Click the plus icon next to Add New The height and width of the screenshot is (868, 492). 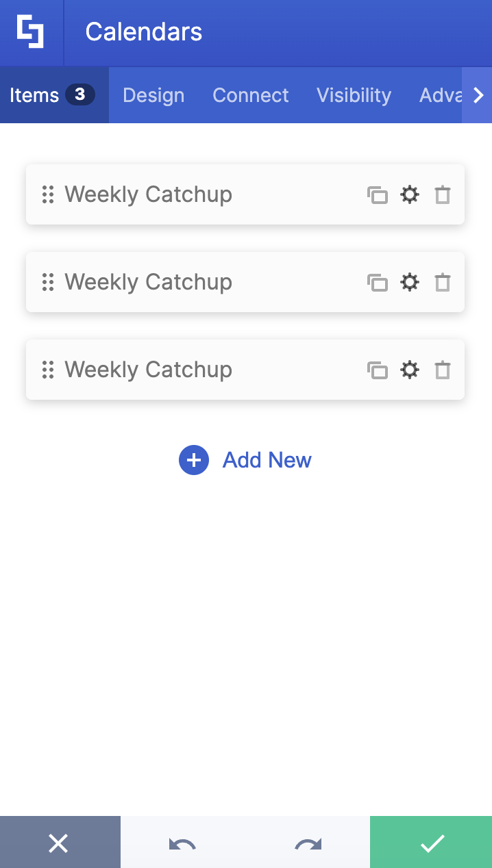193,460
